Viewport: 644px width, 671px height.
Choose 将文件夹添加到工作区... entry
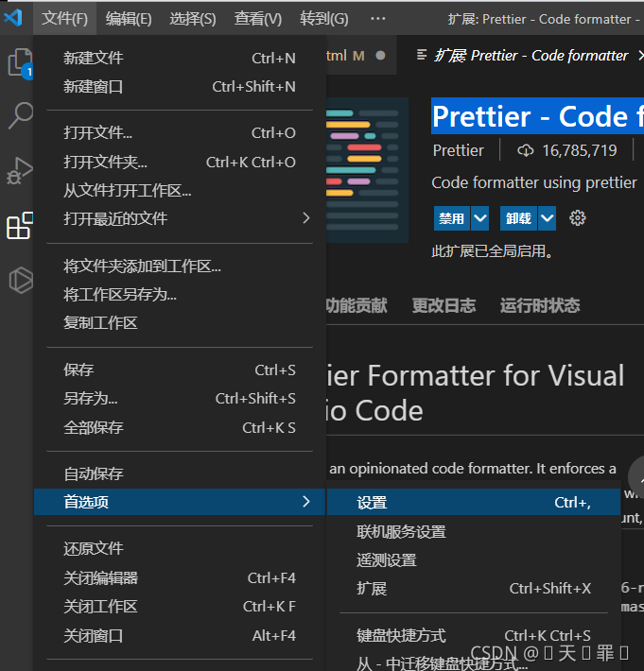pos(180,267)
